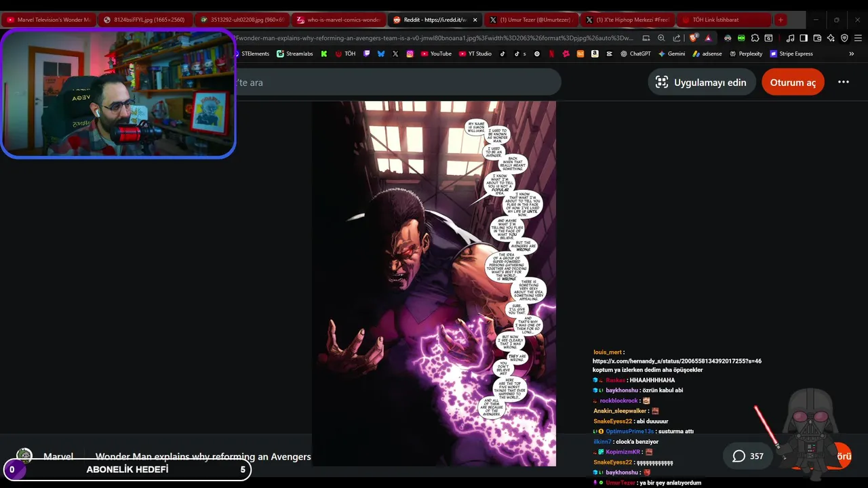
Task: Expand hidden bookmarks chevron
Action: click(852, 54)
